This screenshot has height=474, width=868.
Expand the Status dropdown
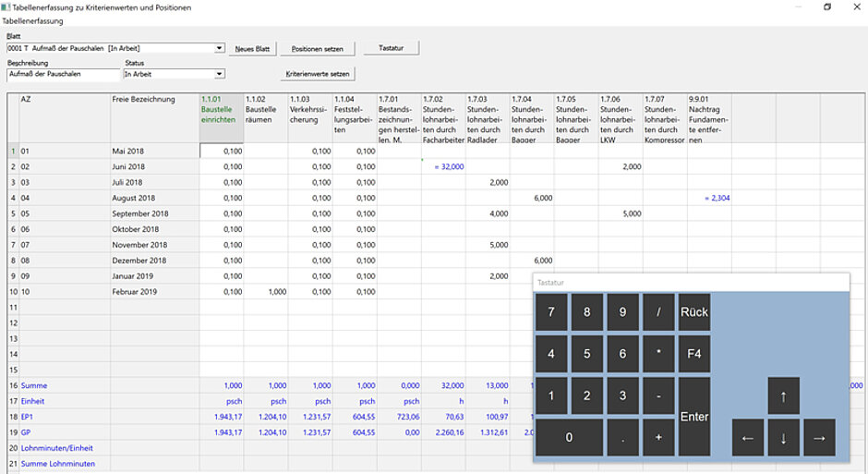(220, 74)
